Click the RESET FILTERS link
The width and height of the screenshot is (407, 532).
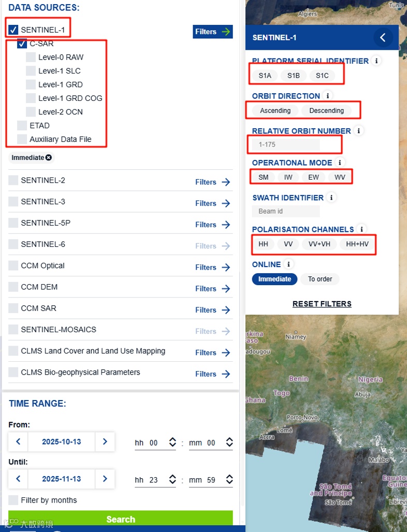[x=322, y=304]
